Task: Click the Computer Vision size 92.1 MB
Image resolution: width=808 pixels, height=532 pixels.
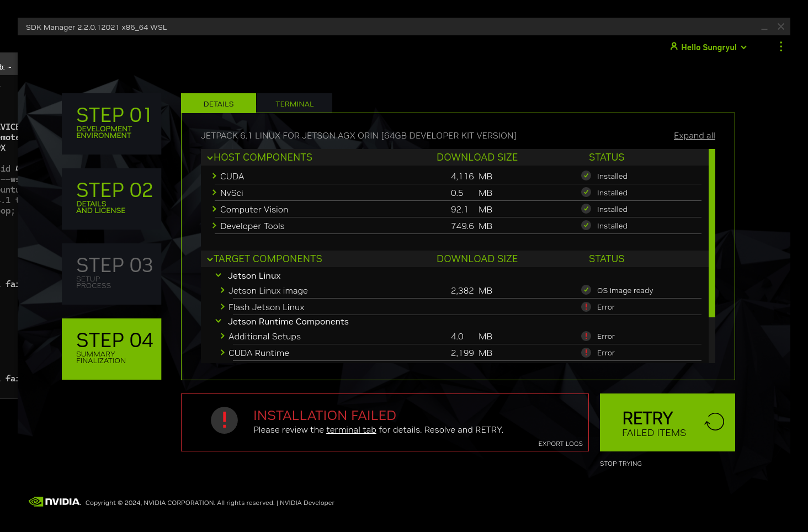Action: (471, 210)
